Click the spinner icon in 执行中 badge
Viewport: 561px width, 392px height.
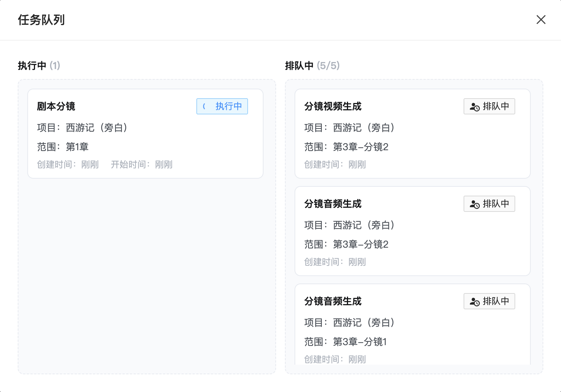205,106
